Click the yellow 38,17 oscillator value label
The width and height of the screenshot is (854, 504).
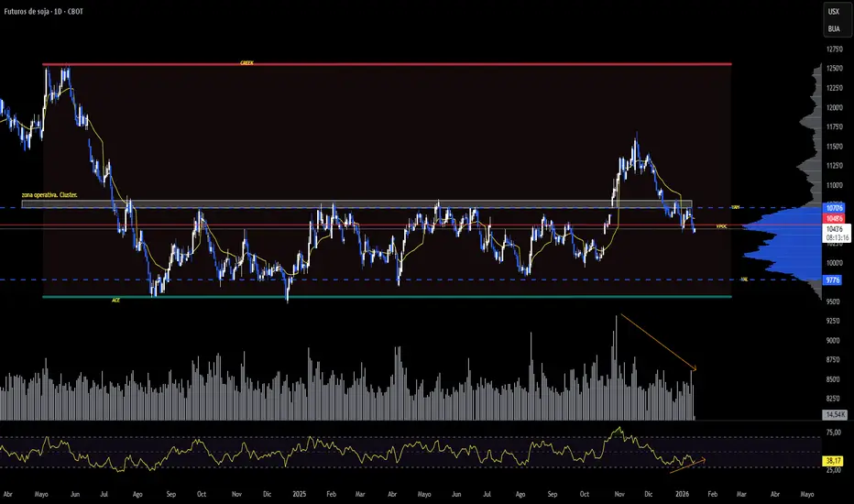click(833, 461)
